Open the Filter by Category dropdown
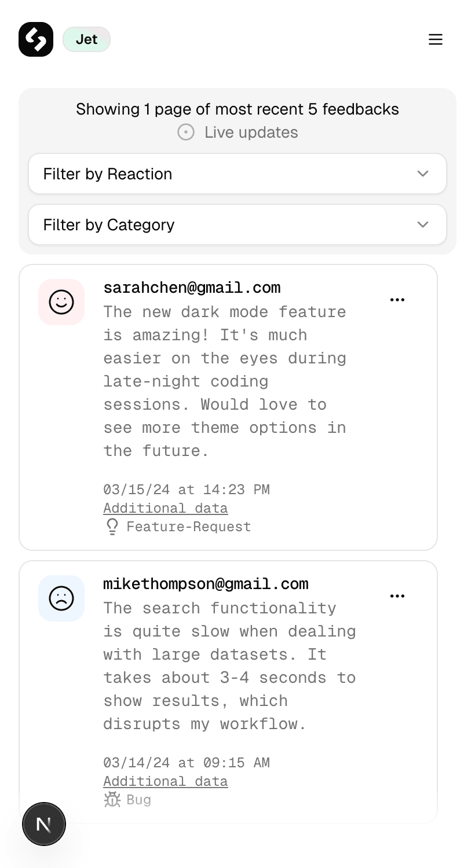The height and width of the screenshot is (868, 475). point(237,225)
